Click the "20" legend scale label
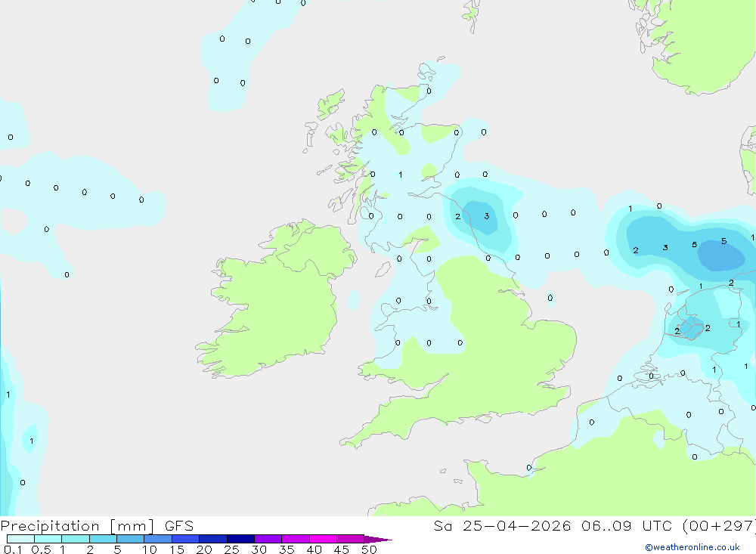 204,549
